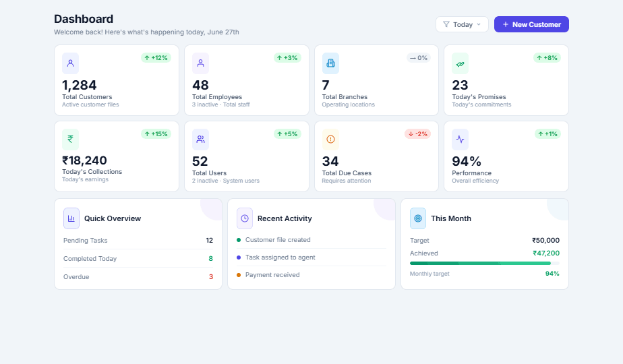Click the Dashboard page heading
Image resolution: width=623 pixels, height=364 pixels.
click(x=84, y=19)
